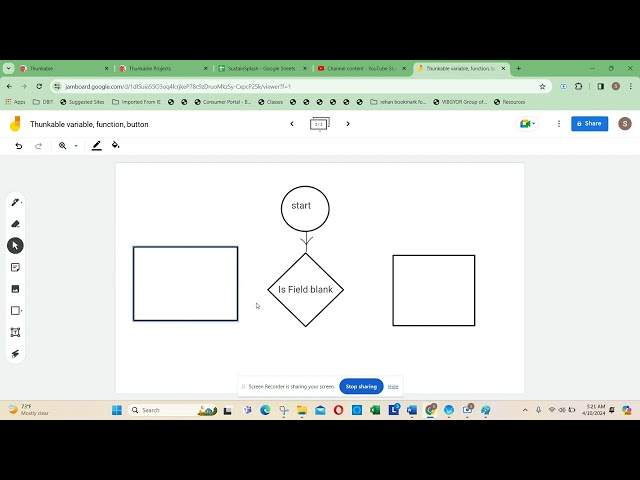Select the Pen drawing tool
Image resolution: width=640 pixels, height=480 pixels.
16,202
